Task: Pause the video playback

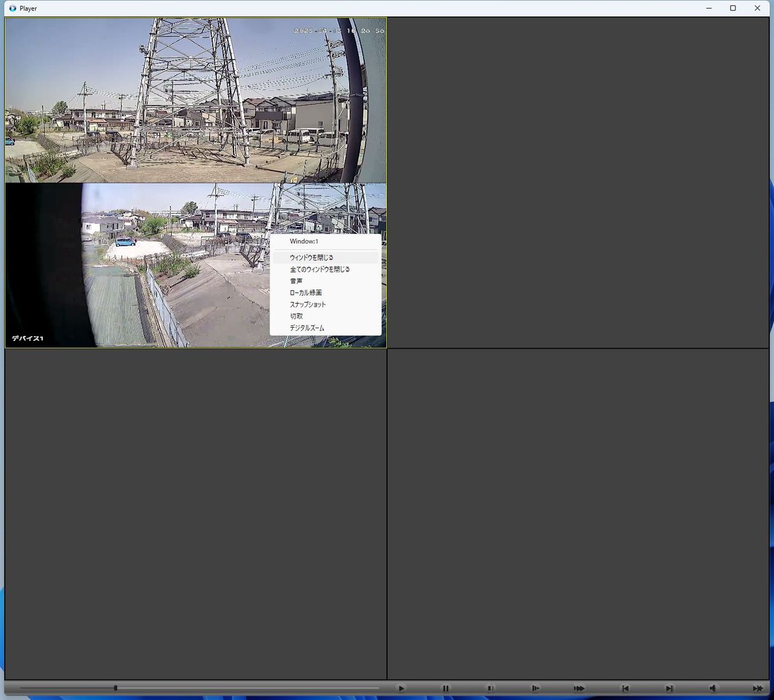Action: point(446,688)
